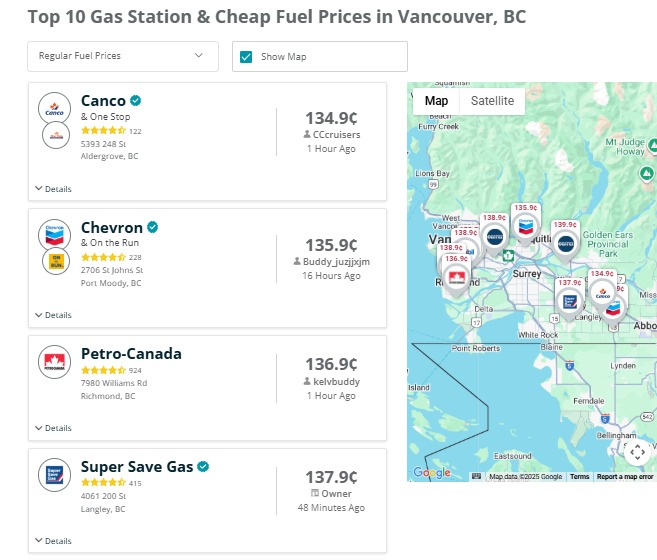Open the Regular Fuel Prices dropdown
The image size is (657, 560).
point(122,56)
